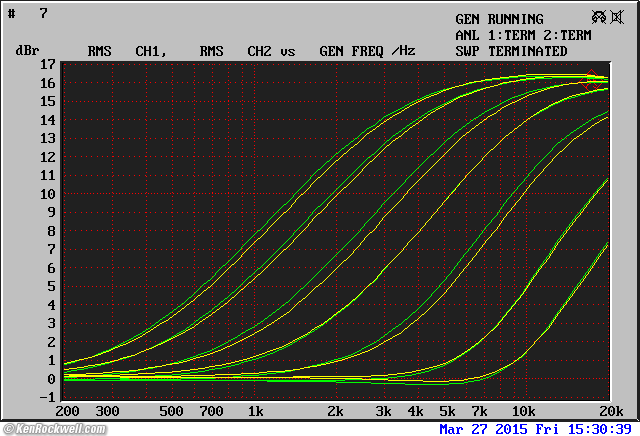Click the 'RMS CH1,' trace label

(x=127, y=51)
